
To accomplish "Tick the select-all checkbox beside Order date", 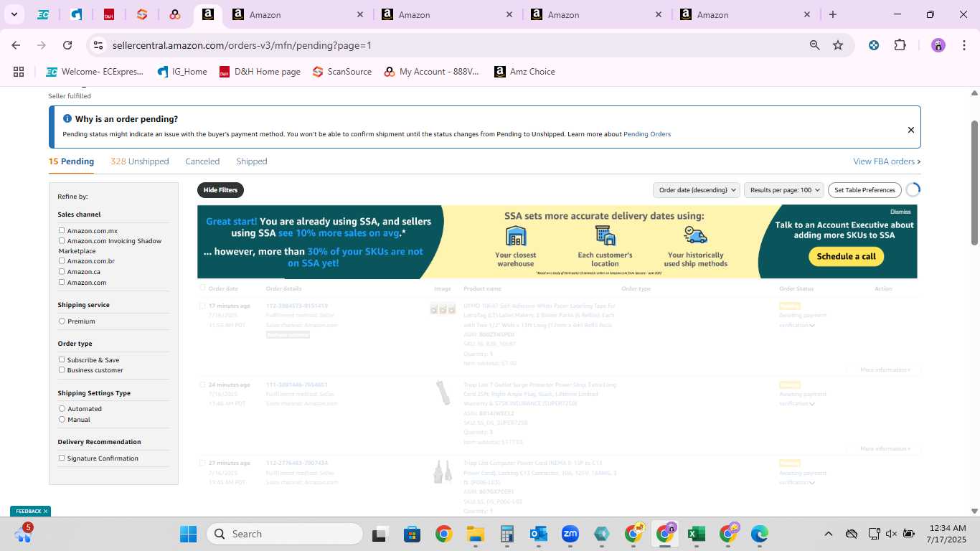I will click(202, 288).
